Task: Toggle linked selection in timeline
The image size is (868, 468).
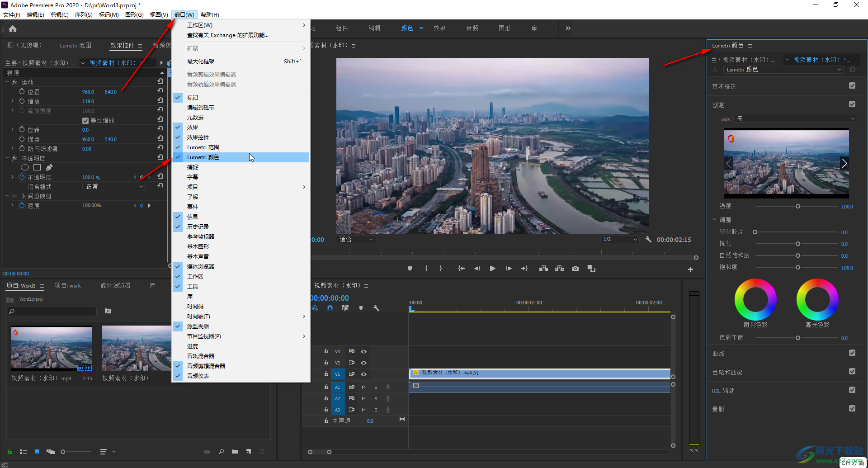Action: tap(345, 308)
